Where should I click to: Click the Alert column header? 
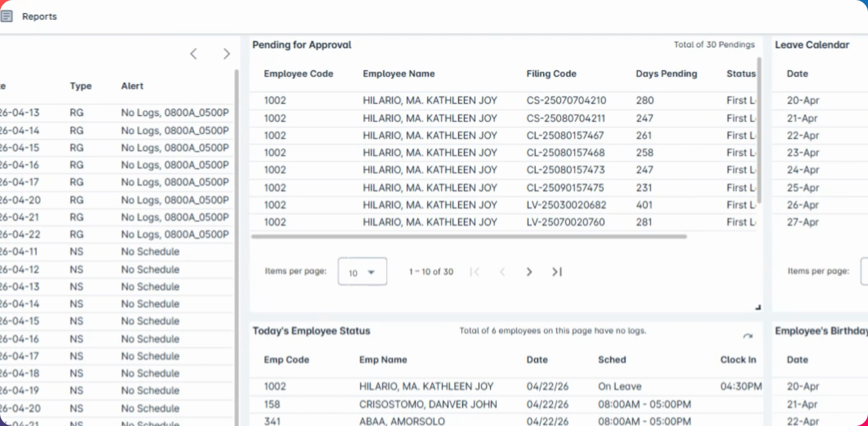(132, 86)
